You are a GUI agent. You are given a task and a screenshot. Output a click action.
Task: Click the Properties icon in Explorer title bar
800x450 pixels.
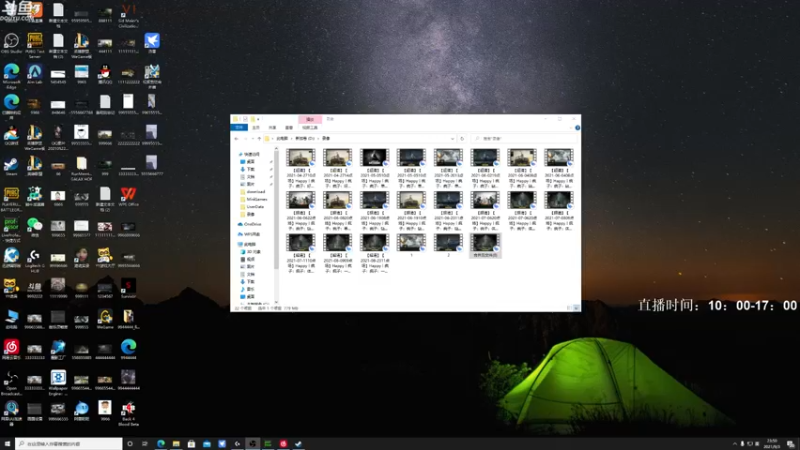(x=244, y=119)
